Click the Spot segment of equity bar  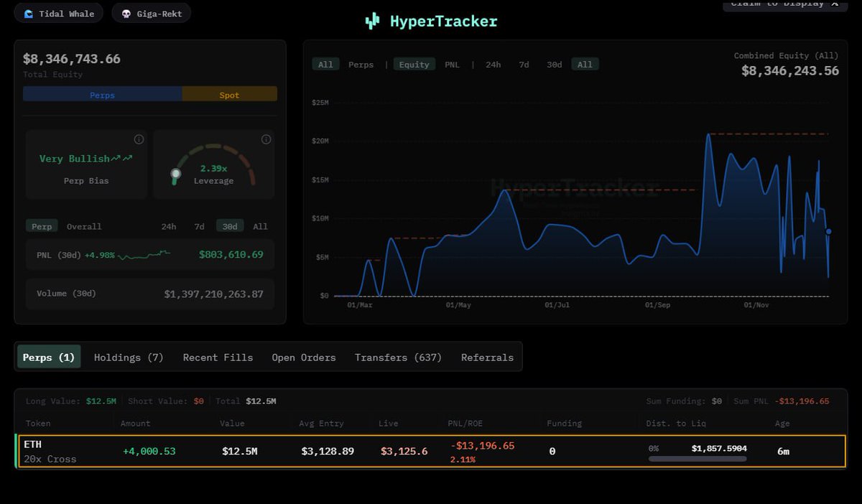(x=229, y=95)
